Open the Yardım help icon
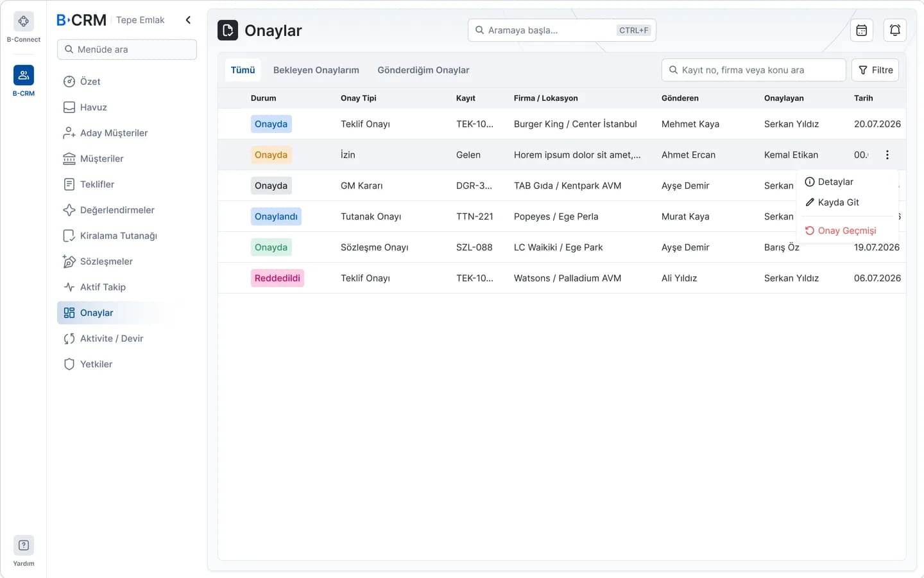Image resolution: width=924 pixels, height=578 pixels. 24,545
